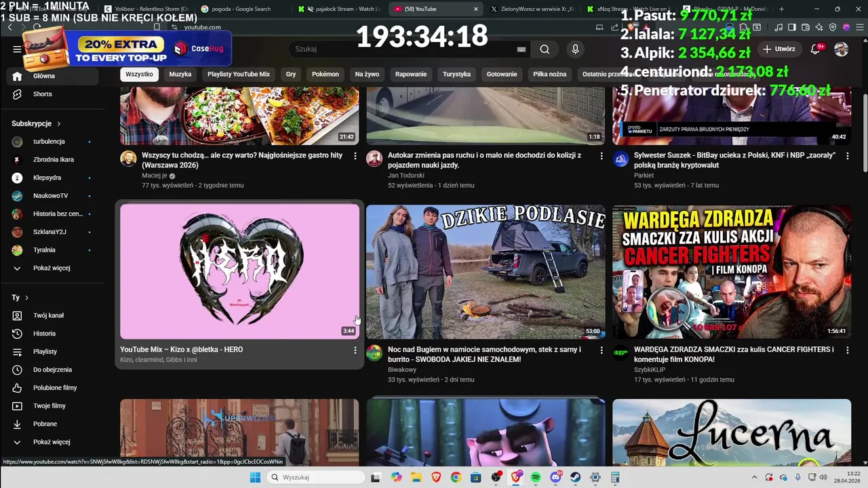This screenshot has width=868, height=488.
Task: Click the YouTube search input field
Action: tap(403, 49)
